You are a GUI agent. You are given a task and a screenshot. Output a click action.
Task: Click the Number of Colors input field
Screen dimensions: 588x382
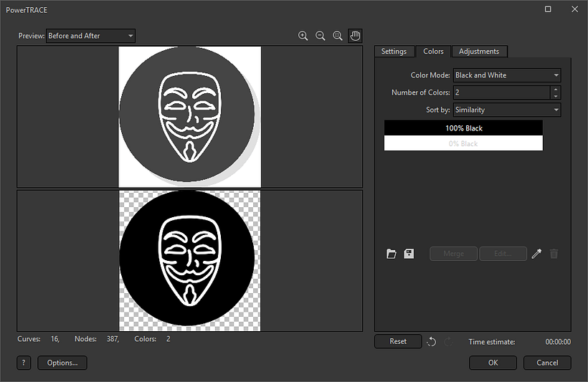tap(501, 92)
